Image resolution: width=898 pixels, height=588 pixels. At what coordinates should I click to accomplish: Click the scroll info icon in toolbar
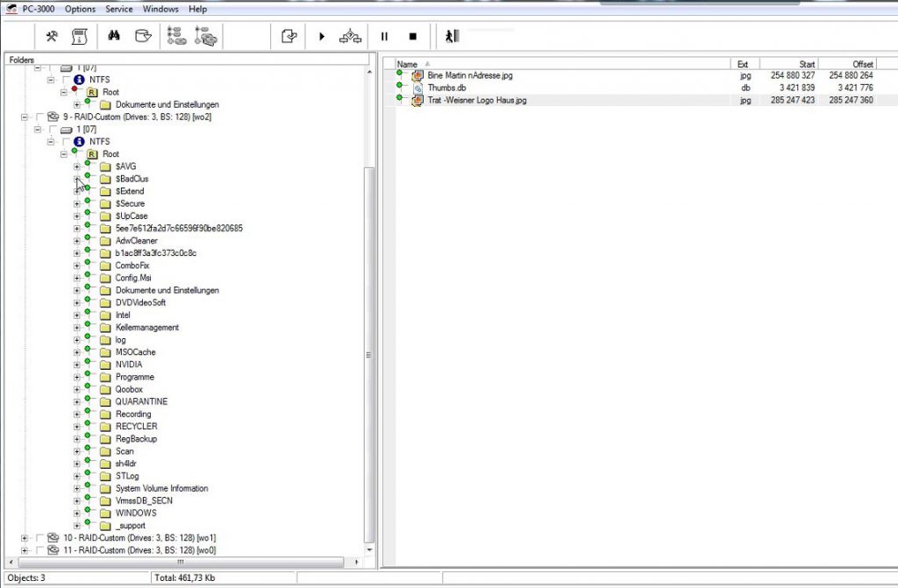coord(79,36)
